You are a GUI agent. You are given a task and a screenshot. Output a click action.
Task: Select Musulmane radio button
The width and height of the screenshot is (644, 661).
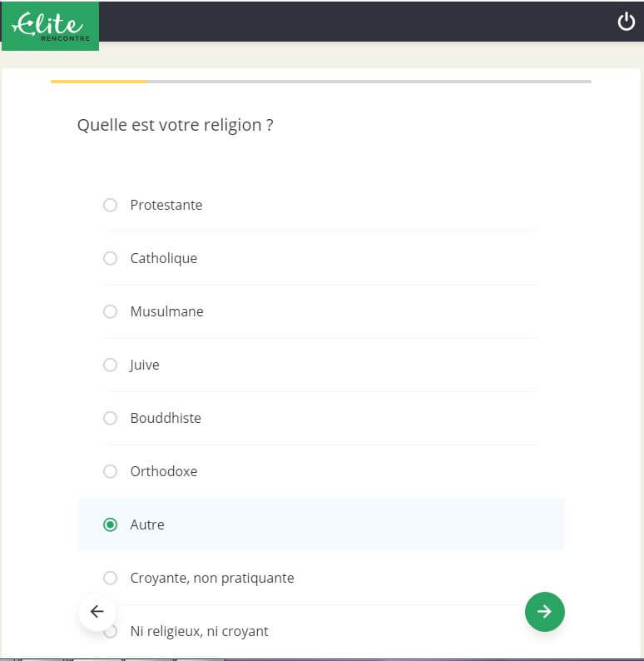point(110,311)
